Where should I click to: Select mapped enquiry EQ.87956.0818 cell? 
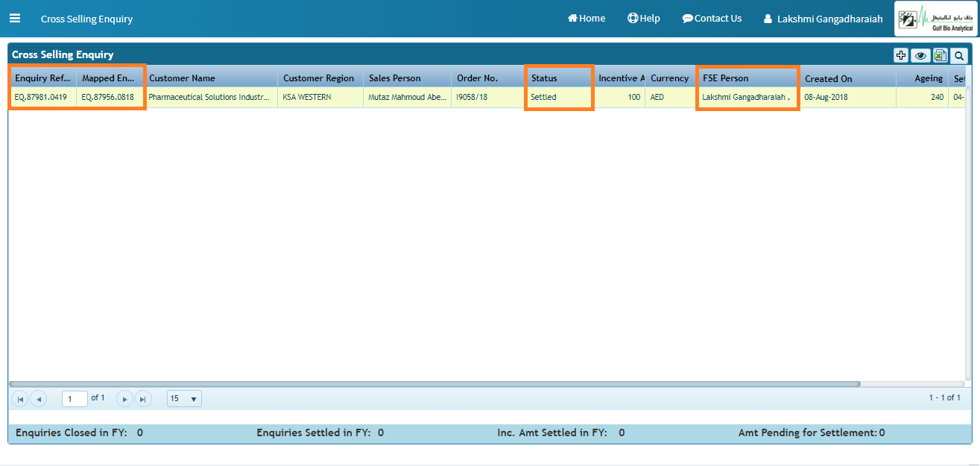click(x=110, y=98)
